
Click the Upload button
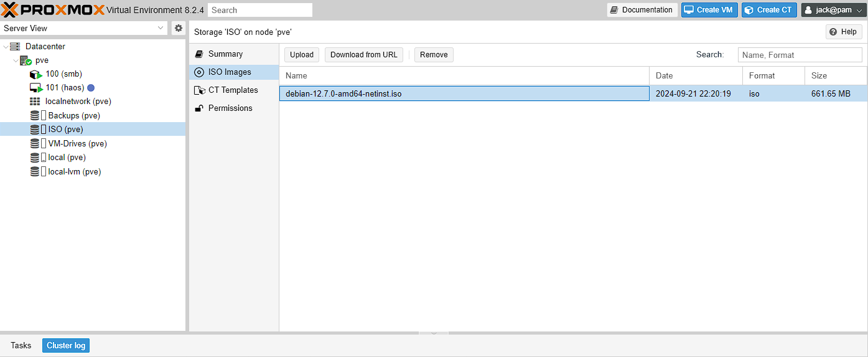pos(302,55)
